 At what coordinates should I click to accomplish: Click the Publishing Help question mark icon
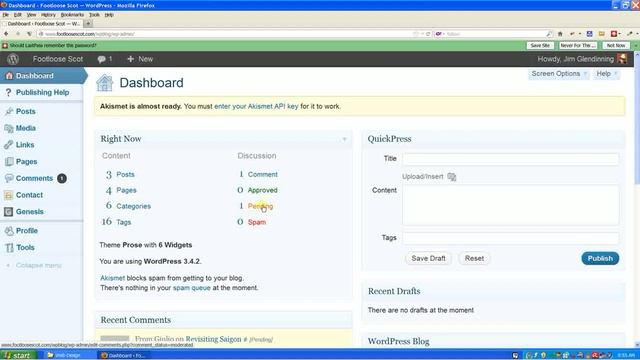[x=9, y=93]
